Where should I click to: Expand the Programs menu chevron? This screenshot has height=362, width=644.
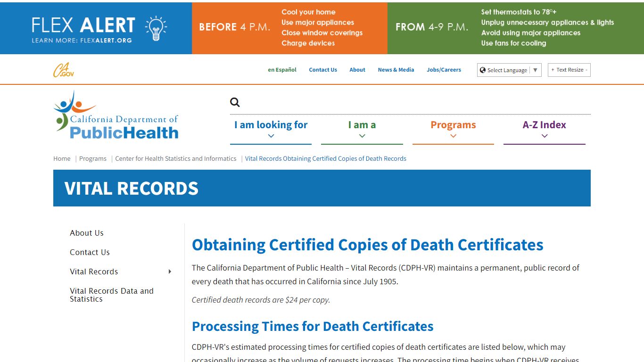453,136
